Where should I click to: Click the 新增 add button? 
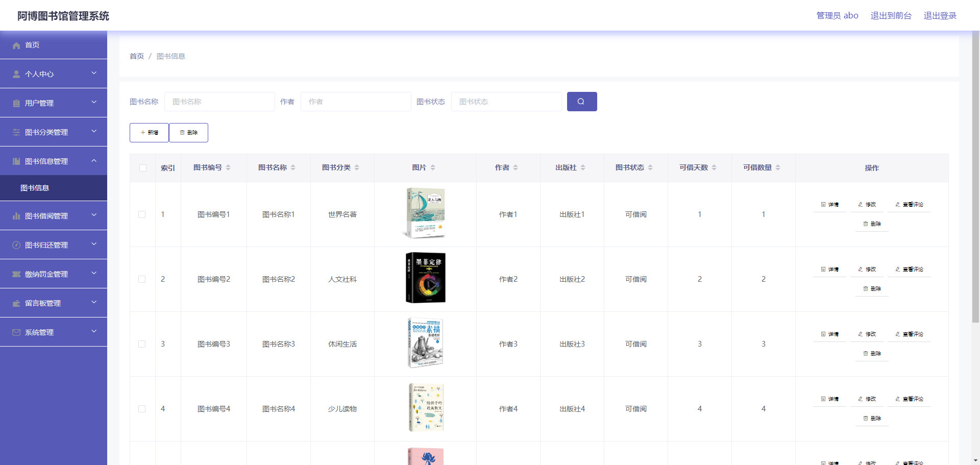(149, 132)
